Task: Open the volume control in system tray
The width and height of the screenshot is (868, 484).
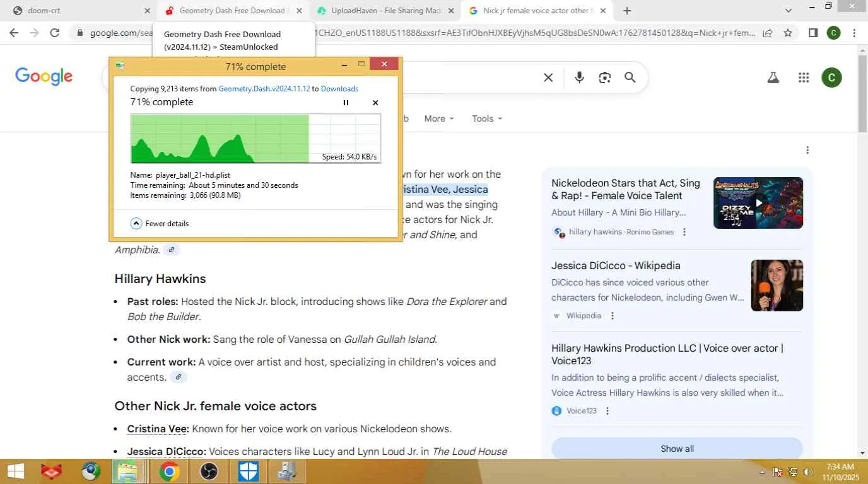Action: 808,472
